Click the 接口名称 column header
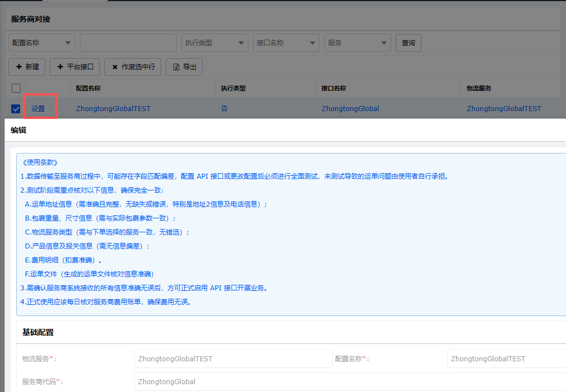 334,88
